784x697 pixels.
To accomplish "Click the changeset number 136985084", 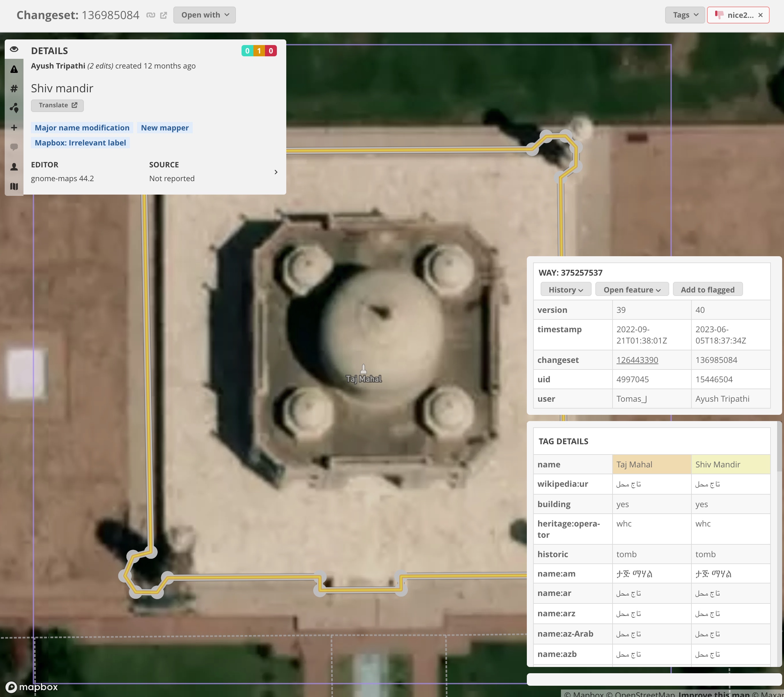I will 110,15.
